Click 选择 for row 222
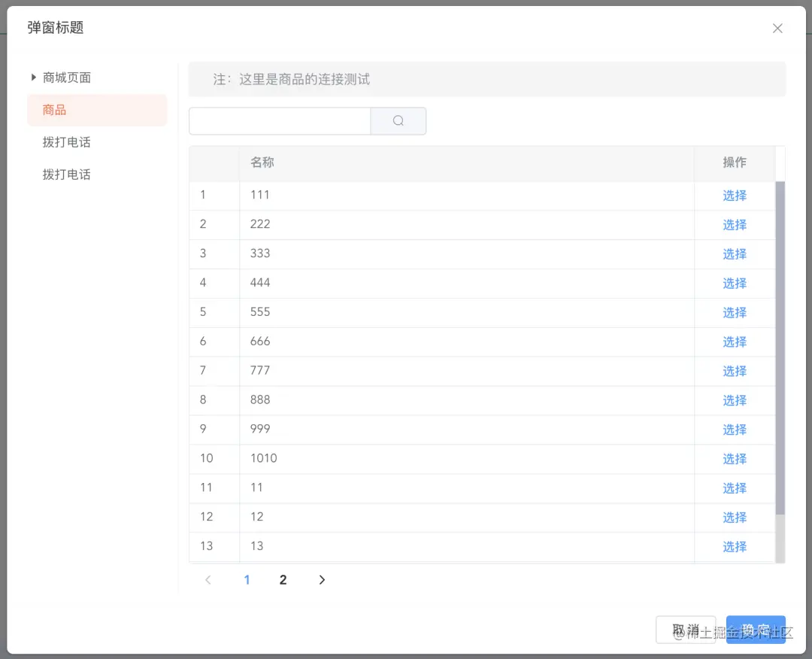The image size is (812, 659). tap(735, 225)
